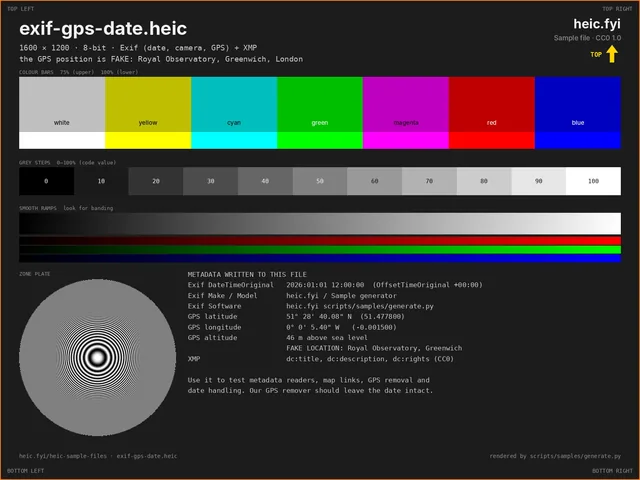Choose the grey step labelled 70
Image resolution: width=640 pixels, height=480 pixels.
pos(429,181)
